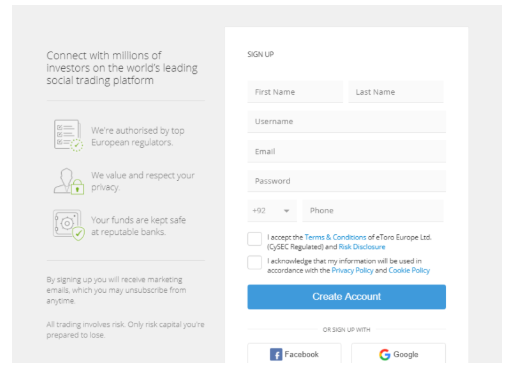
Task: Click the Facebook logo icon
Action: pos(276,354)
